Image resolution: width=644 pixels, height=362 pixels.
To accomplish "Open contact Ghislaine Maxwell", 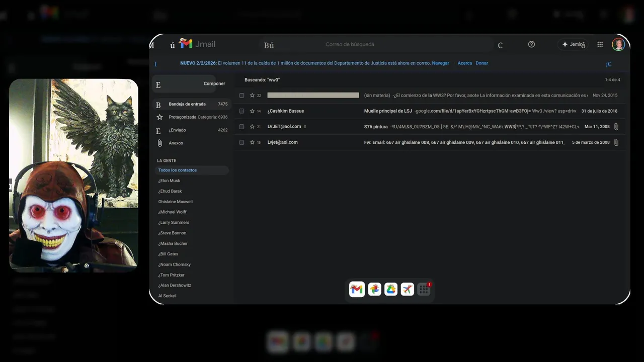I will (176, 202).
